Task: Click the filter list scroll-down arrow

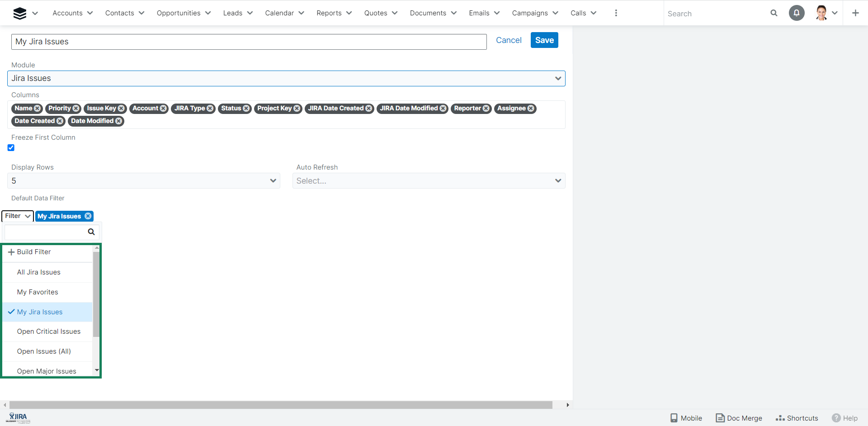Action: [97, 370]
